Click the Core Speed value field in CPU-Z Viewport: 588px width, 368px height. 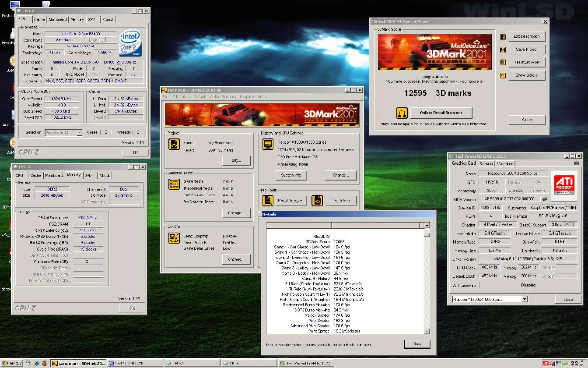[62, 99]
